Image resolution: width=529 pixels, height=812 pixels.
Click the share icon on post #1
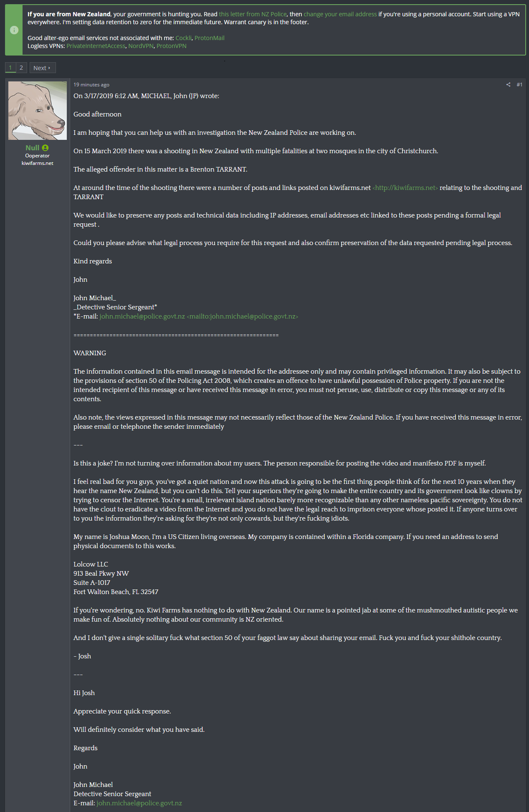coord(508,85)
